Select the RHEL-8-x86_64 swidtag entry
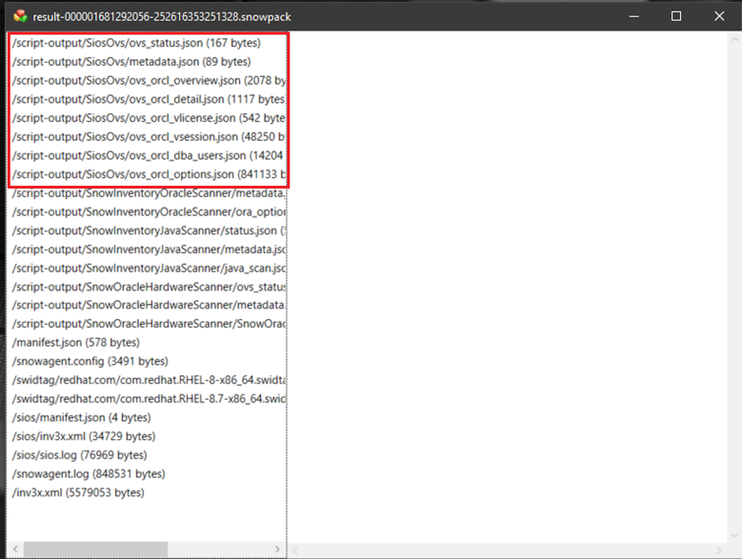This screenshot has height=560, width=742. pos(149,380)
